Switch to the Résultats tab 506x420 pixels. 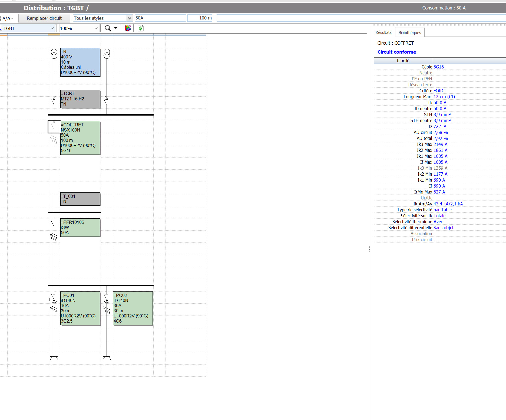383,32
